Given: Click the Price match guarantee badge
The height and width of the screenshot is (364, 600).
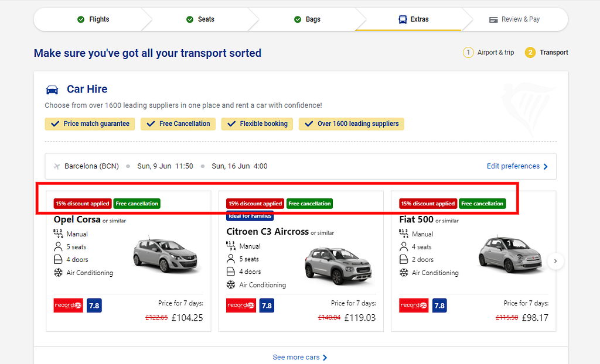Looking at the screenshot, I should [x=90, y=124].
